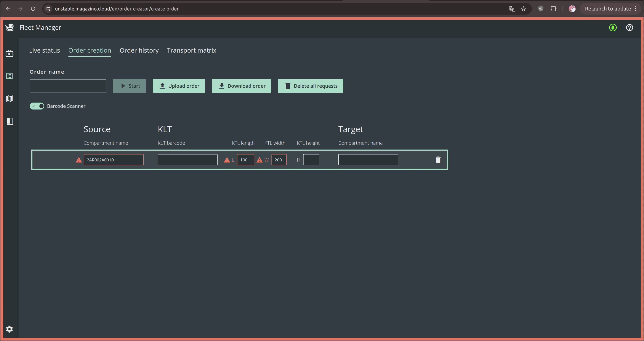
Task: Click the green notification bell icon
Action: point(613,27)
